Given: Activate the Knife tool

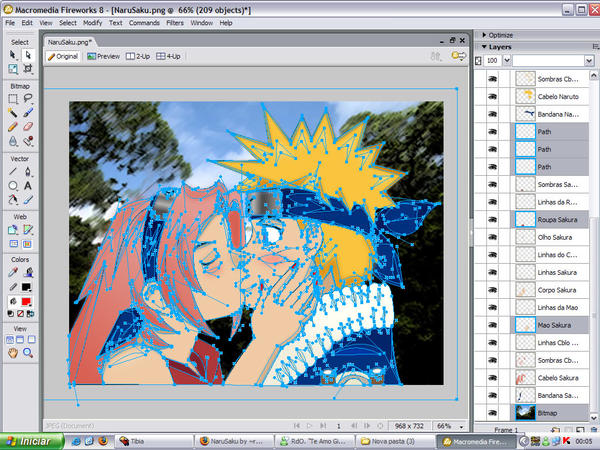Looking at the screenshot, I should tap(28, 200).
